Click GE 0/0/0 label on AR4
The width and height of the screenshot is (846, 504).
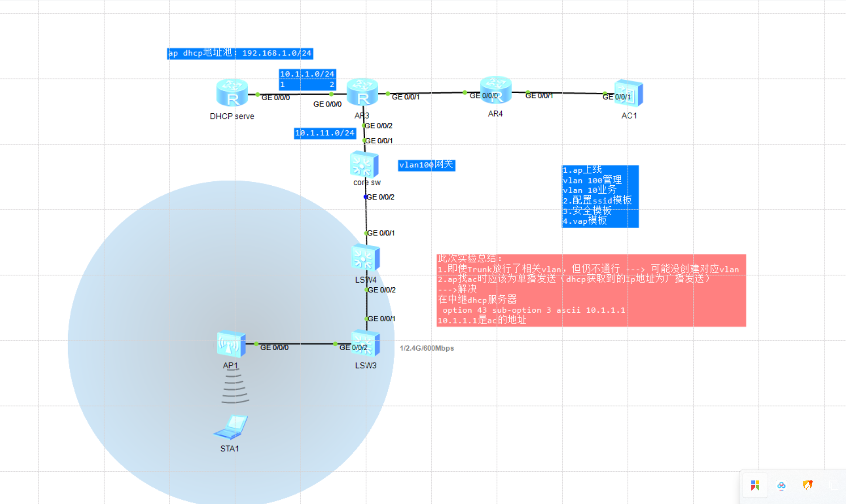click(484, 95)
